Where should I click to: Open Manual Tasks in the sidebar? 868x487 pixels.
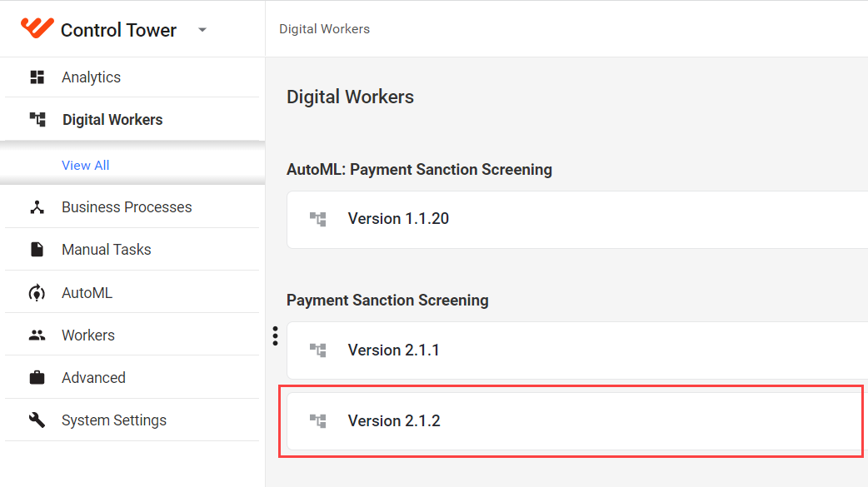[132, 249]
